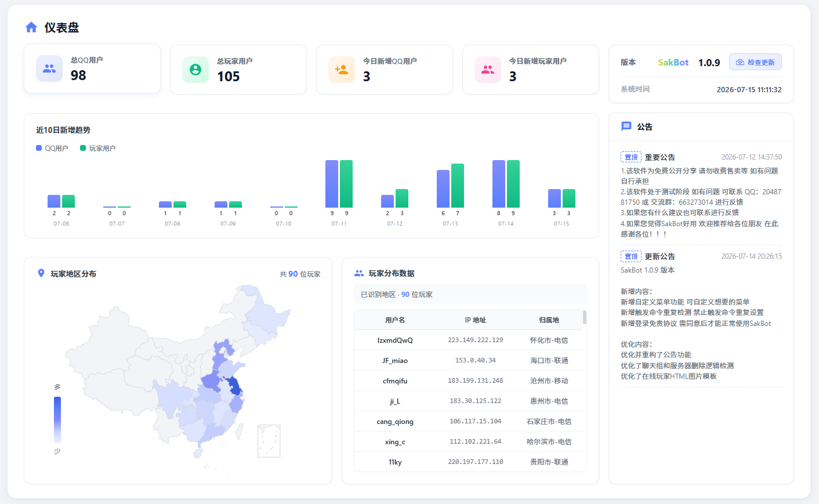This screenshot has width=819, height=504.
Task: Click the 哈尔滨市-电信 location cell
Action: (549, 442)
